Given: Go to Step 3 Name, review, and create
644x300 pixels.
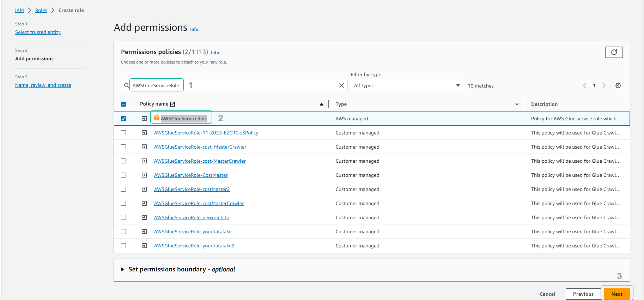Looking at the screenshot, I should (x=43, y=85).
